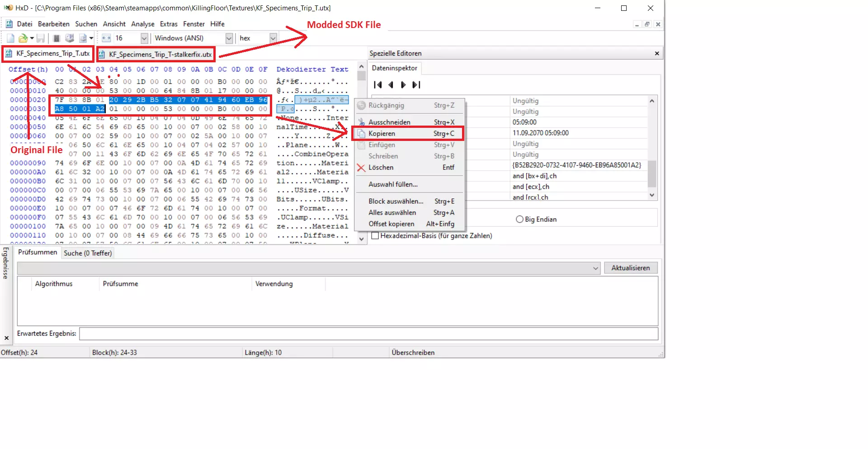
Task: Click the HxD document icon in menu bar
Action: tap(9, 24)
